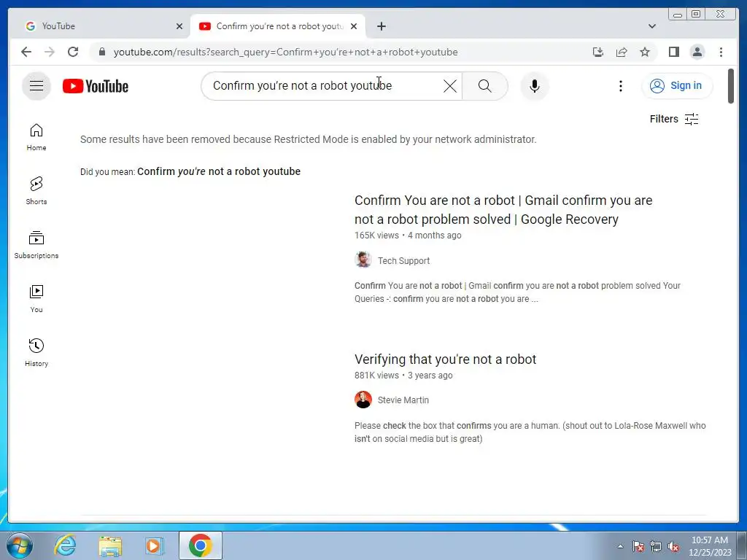The height and width of the screenshot is (560, 747).
Task: Open the YouTube hamburger guide menu
Action: point(36,86)
